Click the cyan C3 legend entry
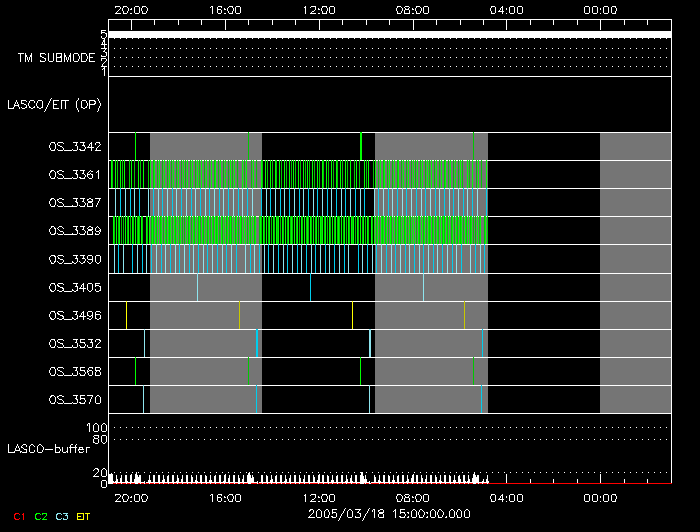Screen dimensions: 700x532 point(62,517)
